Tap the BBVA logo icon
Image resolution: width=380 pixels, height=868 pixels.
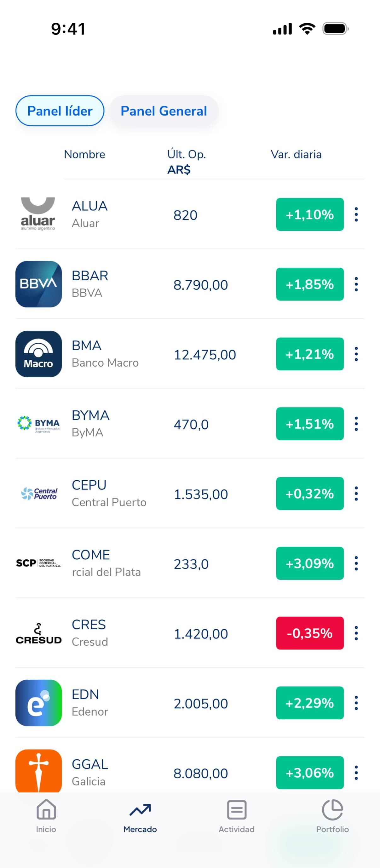pyautogui.click(x=38, y=284)
